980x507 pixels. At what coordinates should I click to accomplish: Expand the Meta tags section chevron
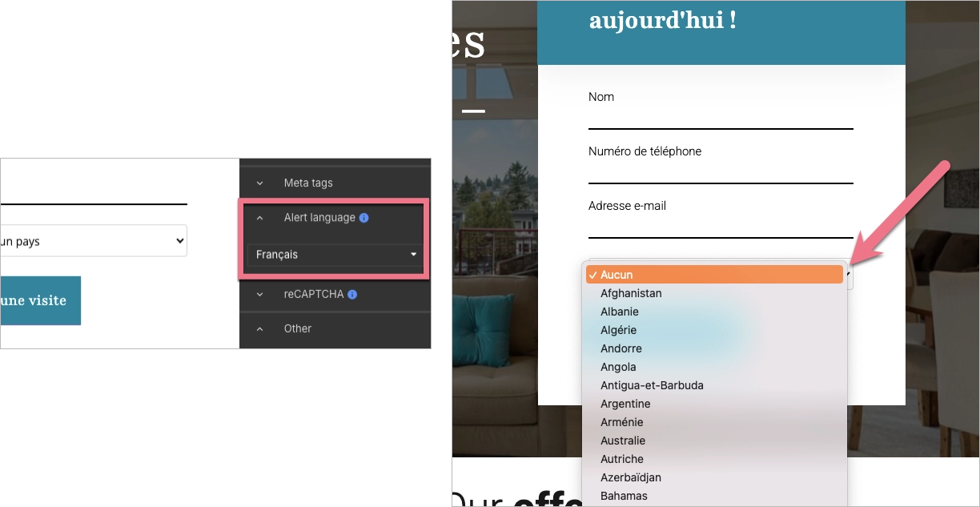point(259,183)
